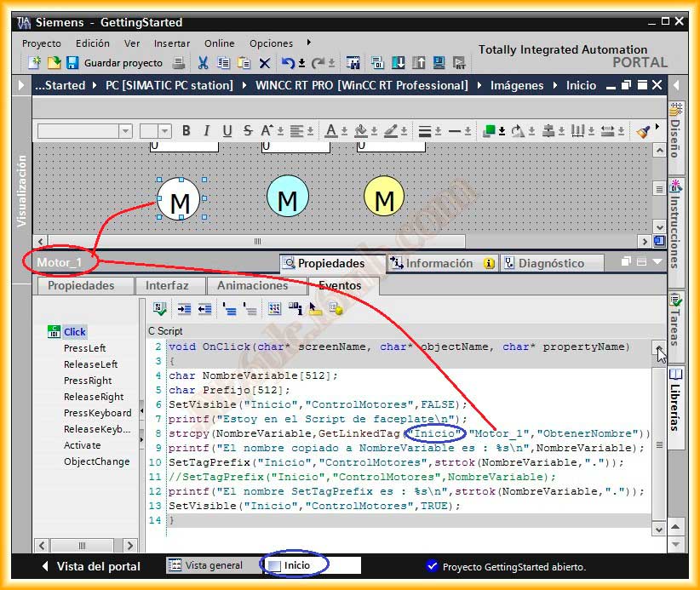Toggle Underline text formatting

[227, 131]
